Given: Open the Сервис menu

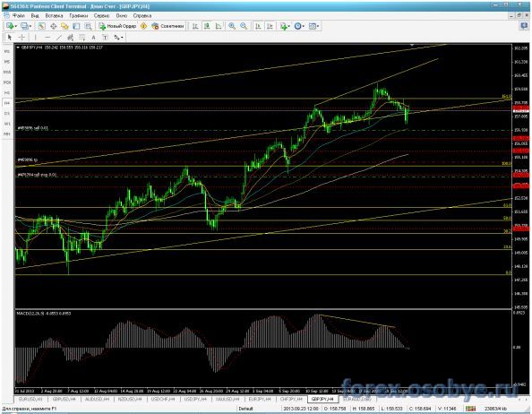Looking at the screenshot, I should [101, 15].
